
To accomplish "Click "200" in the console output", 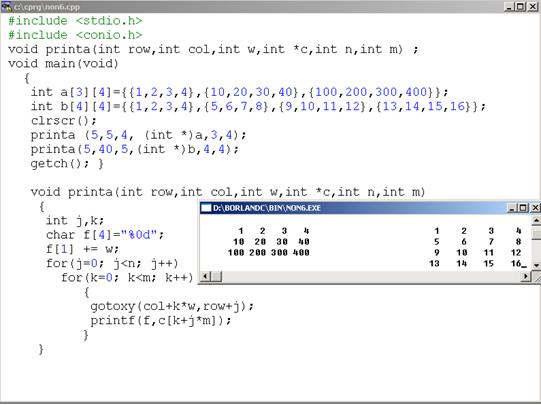I will point(258,253).
